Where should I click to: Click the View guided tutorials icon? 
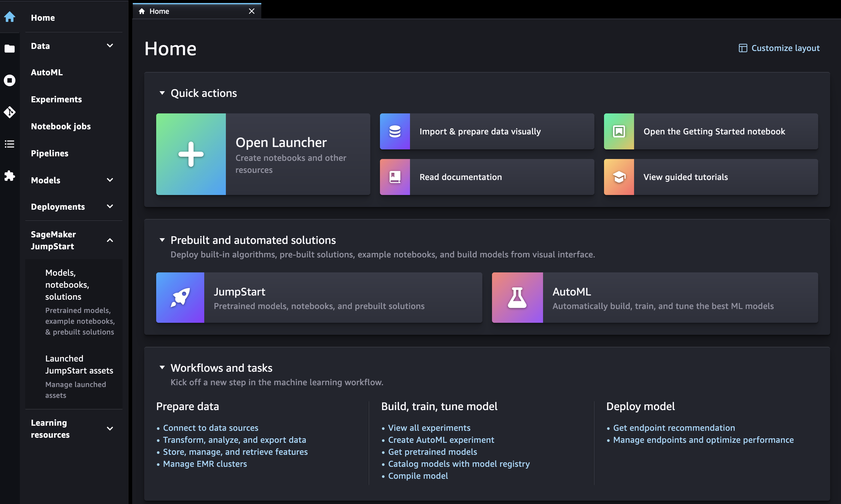pyautogui.click(x=619, y=176)
